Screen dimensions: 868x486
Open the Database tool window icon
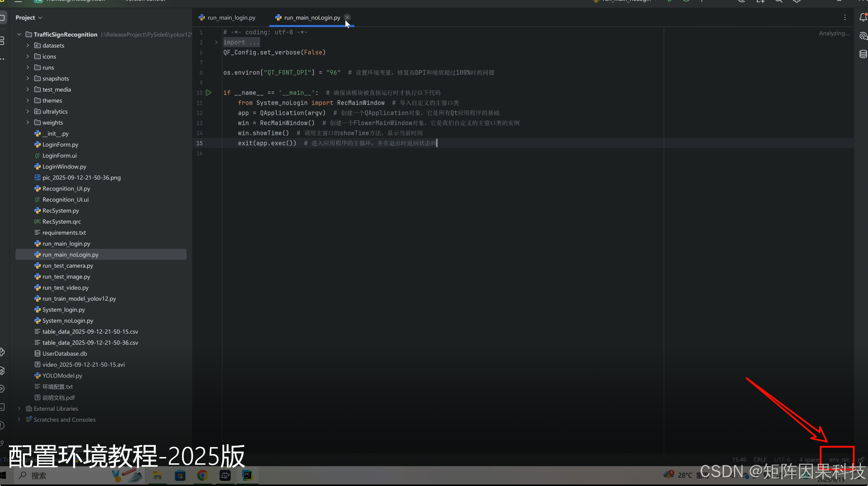pos(863,54)
